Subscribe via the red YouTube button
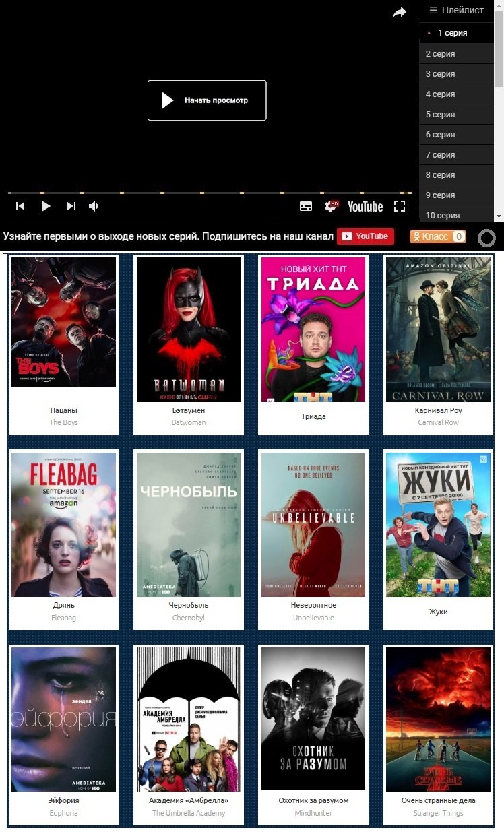 pos(365,236)
